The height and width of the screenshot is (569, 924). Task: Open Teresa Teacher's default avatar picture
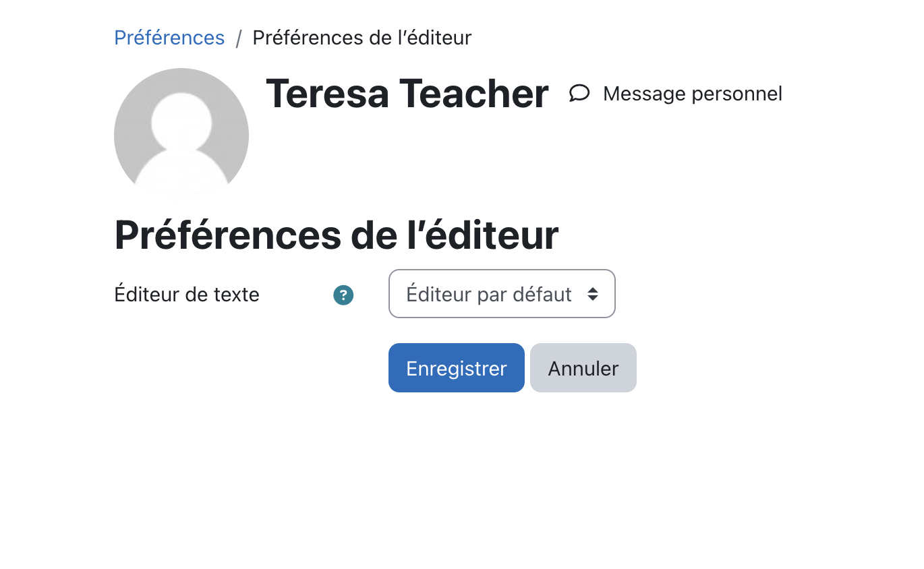tap(181, 135)
